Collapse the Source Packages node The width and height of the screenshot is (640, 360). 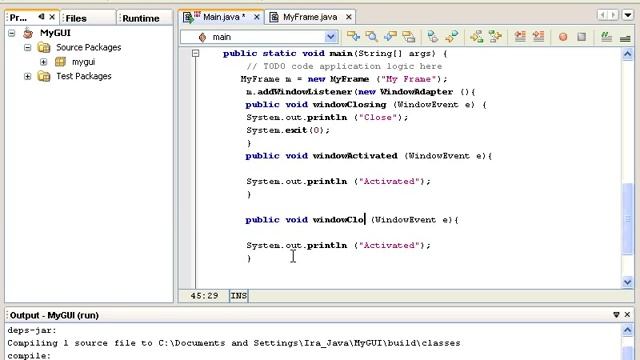click(x=27, y=47)
